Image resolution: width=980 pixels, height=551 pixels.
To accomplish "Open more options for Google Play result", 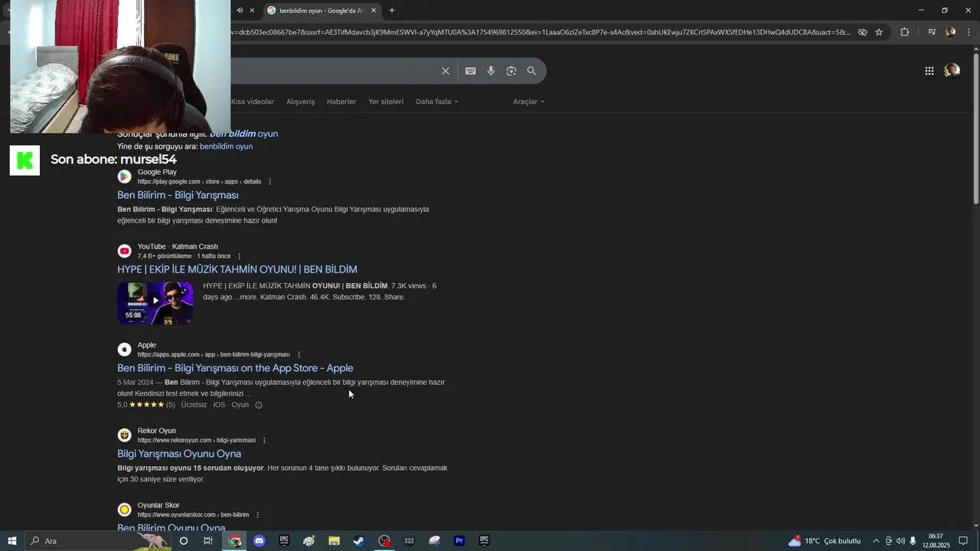I will pos(269,182).
